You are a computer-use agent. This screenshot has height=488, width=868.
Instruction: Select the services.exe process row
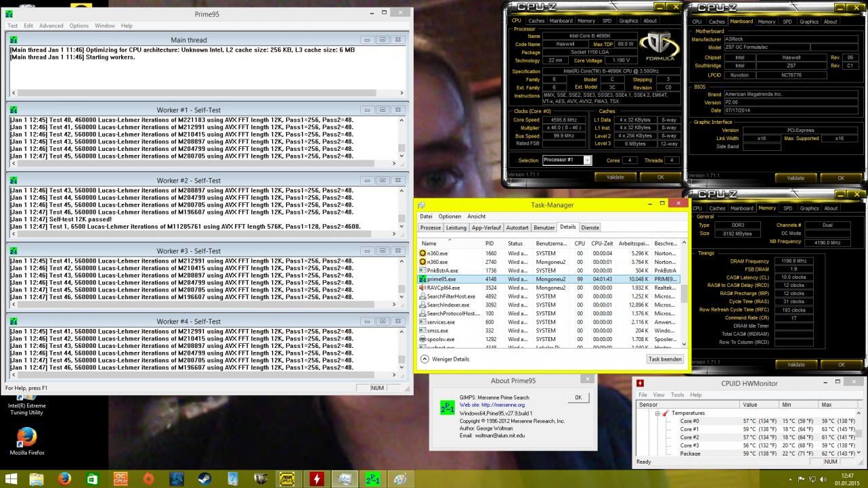(x=549, y=322)
